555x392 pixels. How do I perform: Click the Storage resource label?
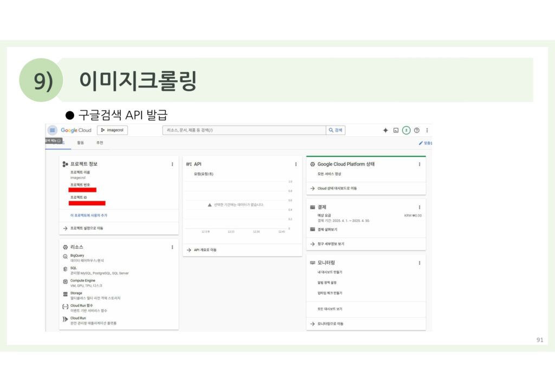coord(76,293)
